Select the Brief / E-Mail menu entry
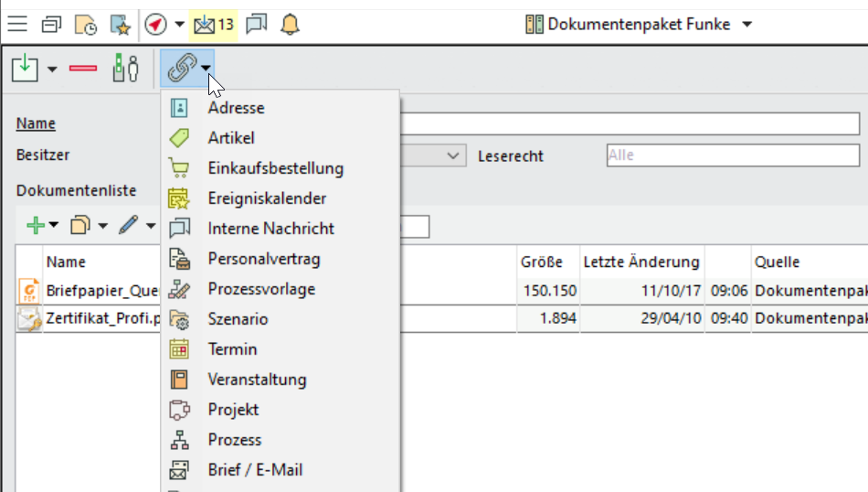 tap(255, 470)
